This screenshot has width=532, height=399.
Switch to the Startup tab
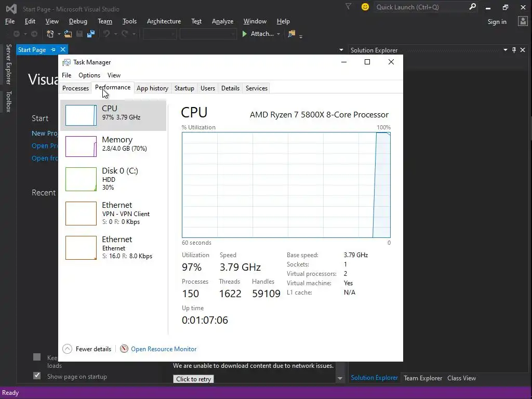pos(184,88)
